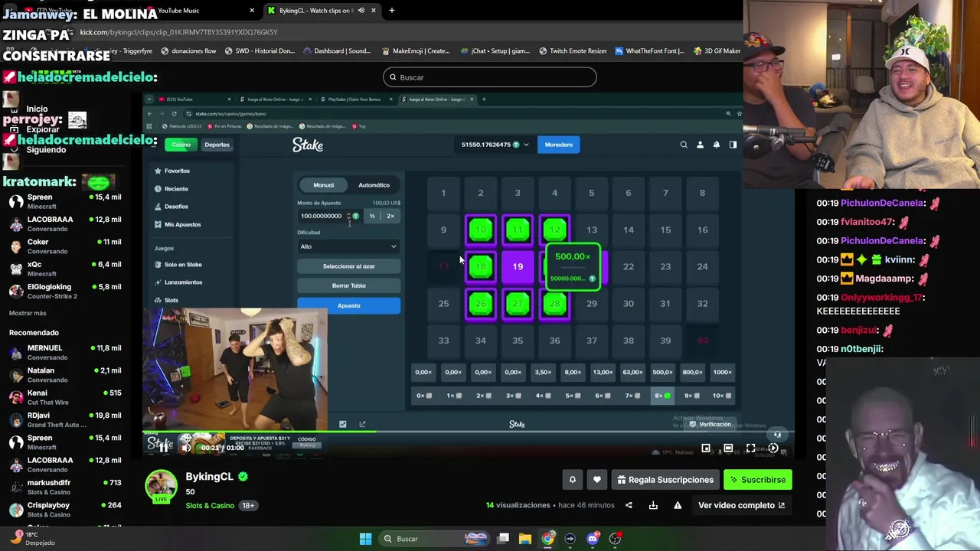Open the clip player settings icon
This screenshot has width=980, height=551.
773,448
